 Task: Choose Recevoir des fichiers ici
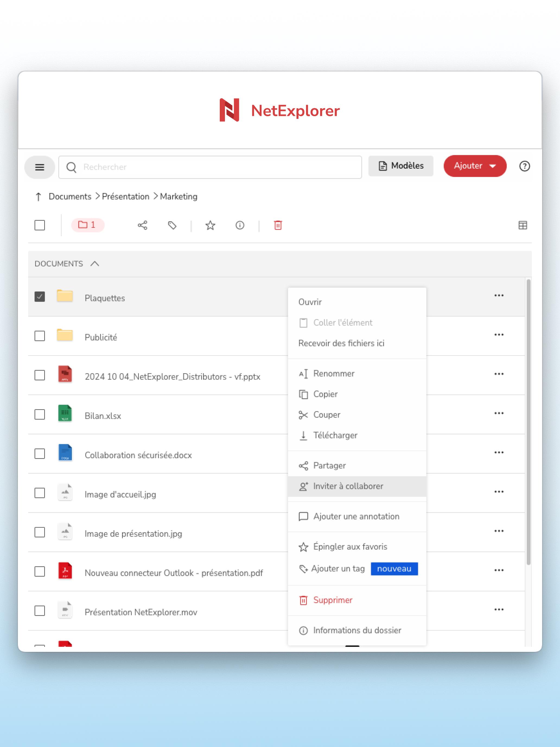[357, 343]
